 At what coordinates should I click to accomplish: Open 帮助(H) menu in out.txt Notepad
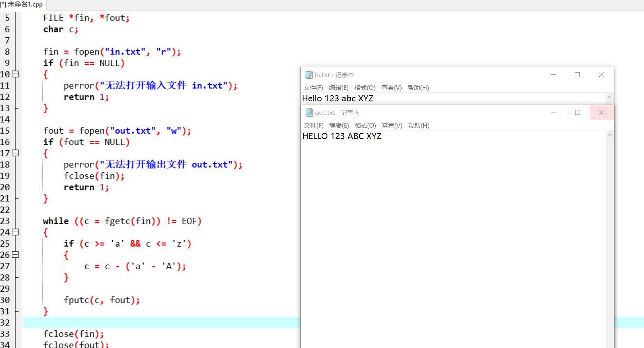tap(419, 125)
